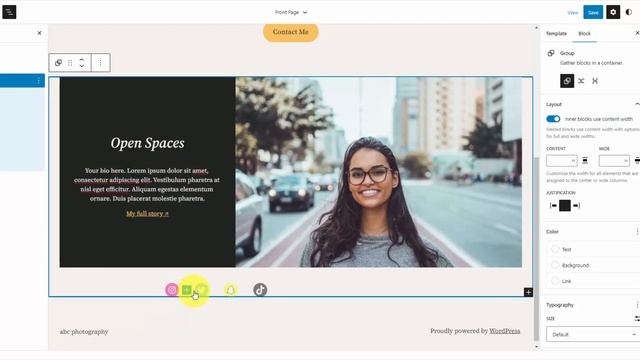Open the Default font size dropdown
Image resolution: width=640 pixels, height=360 pixels.
(x=593, y=334)
